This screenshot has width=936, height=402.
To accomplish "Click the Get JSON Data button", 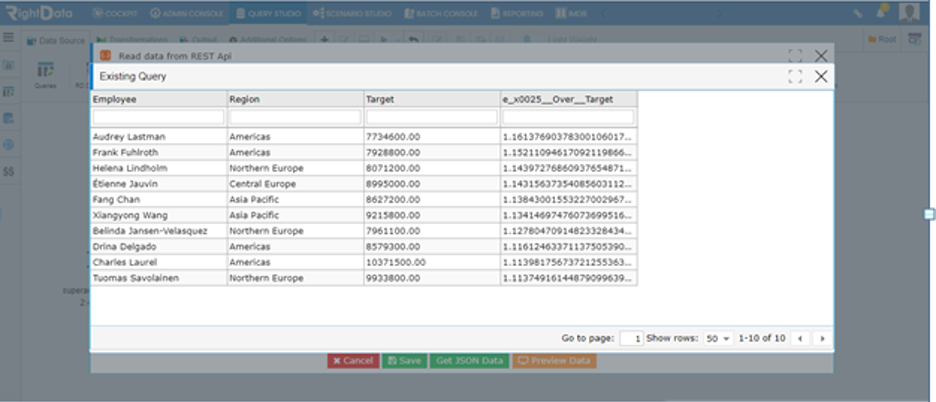I will coord(469,361).
